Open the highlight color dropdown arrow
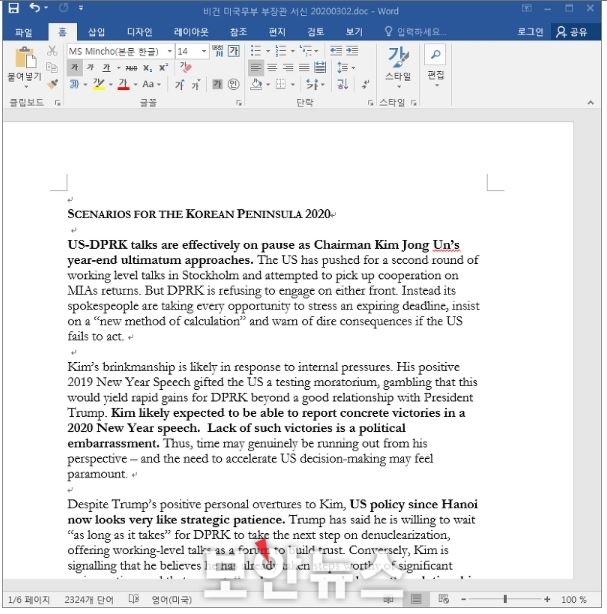This screenshot has width=607, height=614. pyautogui.click(x=110, y=85)
